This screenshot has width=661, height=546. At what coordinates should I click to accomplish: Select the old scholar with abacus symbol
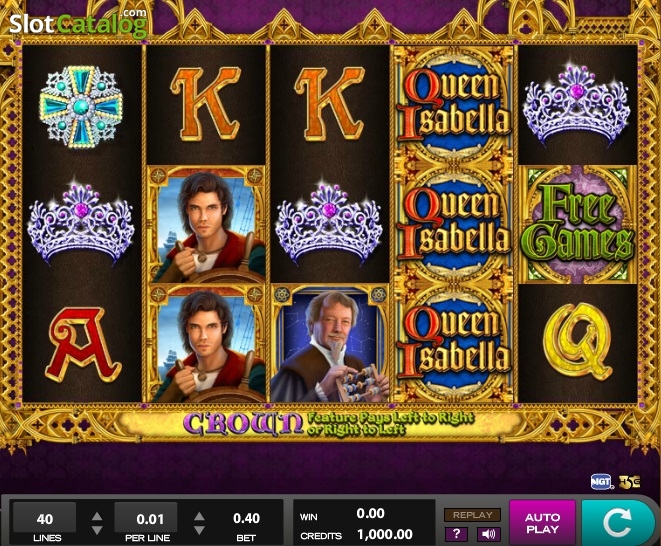pos(330,343)
